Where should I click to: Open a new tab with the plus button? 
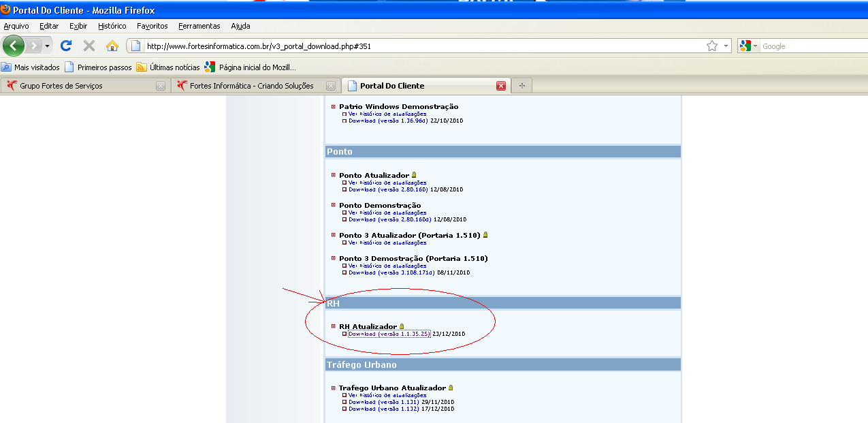click(x=522, y=86)
